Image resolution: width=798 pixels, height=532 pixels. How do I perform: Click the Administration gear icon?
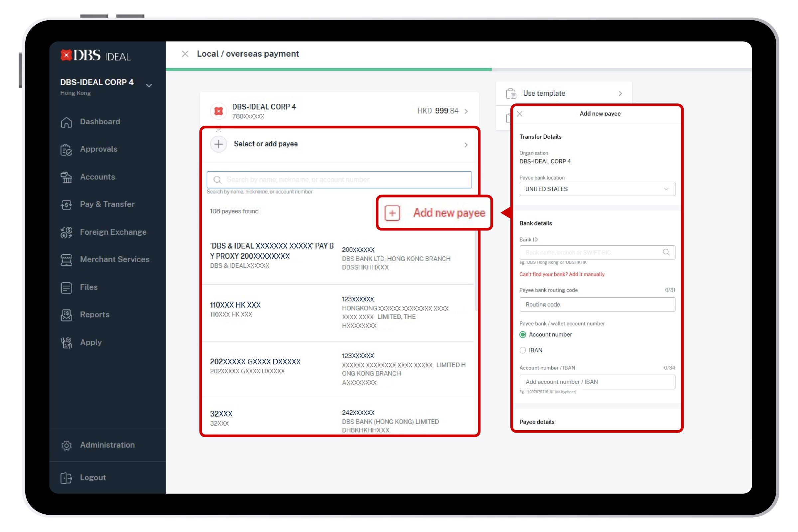tap(66, 445)
